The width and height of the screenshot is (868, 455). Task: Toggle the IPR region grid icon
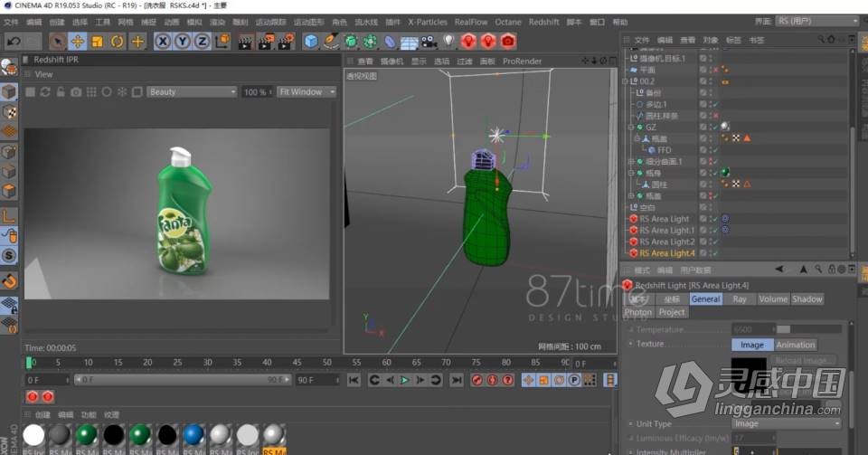pos(91,92)
